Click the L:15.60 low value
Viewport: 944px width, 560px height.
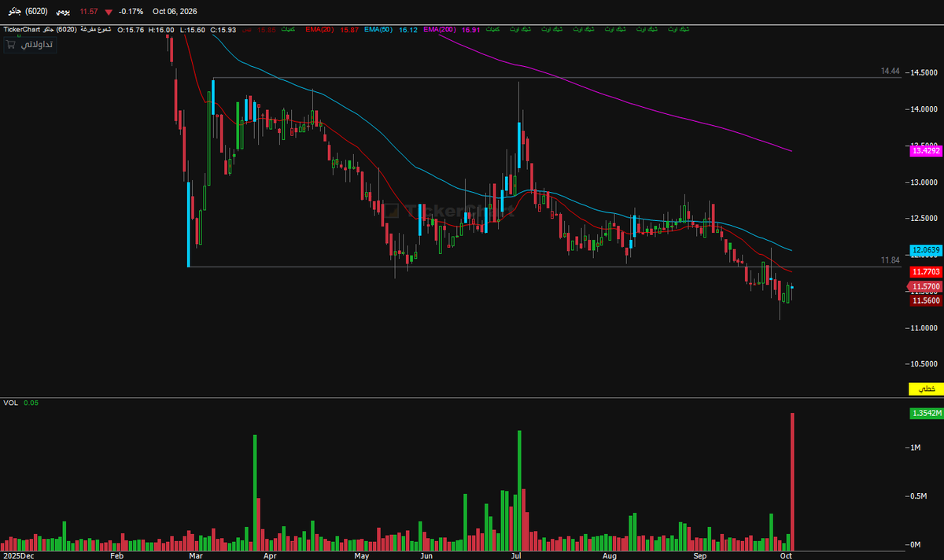192,29
